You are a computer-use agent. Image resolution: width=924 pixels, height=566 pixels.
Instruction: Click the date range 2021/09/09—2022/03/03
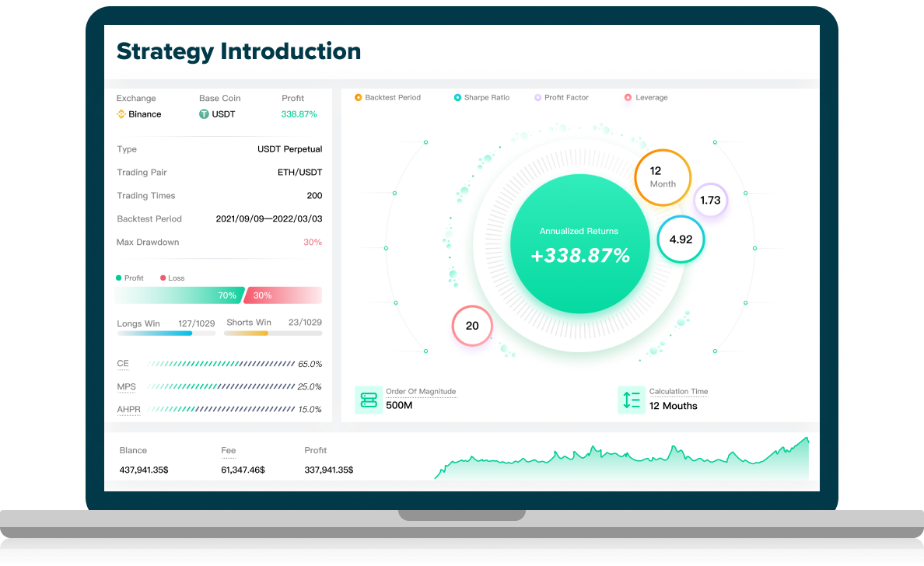[x=268, y=218]
